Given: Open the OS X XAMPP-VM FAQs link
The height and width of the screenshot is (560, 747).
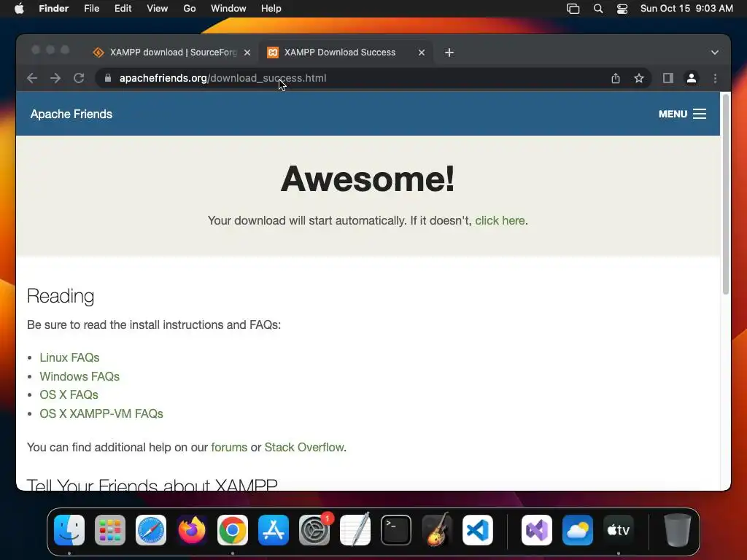Looking at the screenshot, I should coord(101,413).
